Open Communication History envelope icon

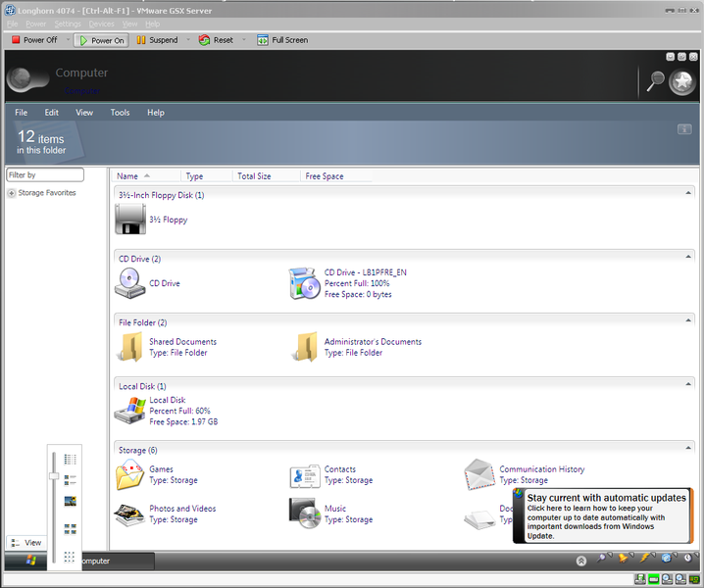point(479,474)
